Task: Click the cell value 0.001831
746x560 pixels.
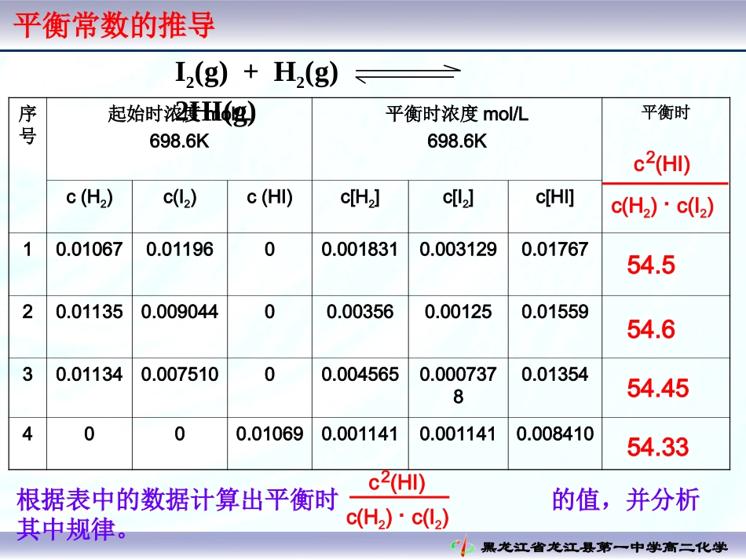Action: (360, 249)
